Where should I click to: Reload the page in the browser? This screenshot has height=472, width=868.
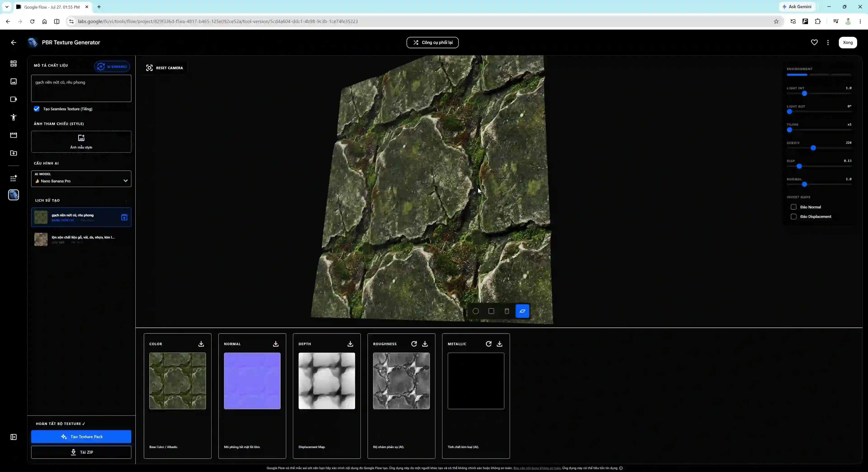point(32,21)
